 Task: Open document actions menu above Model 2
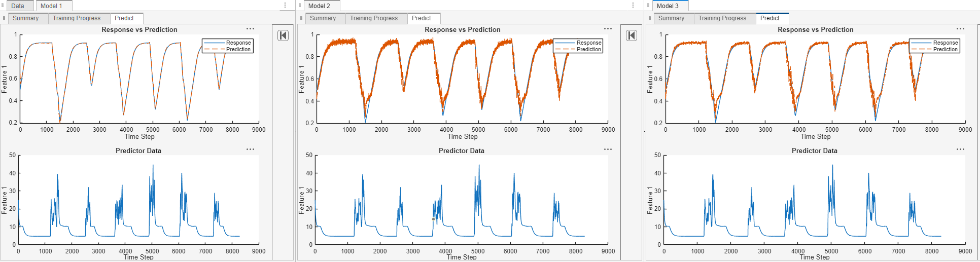633,6
